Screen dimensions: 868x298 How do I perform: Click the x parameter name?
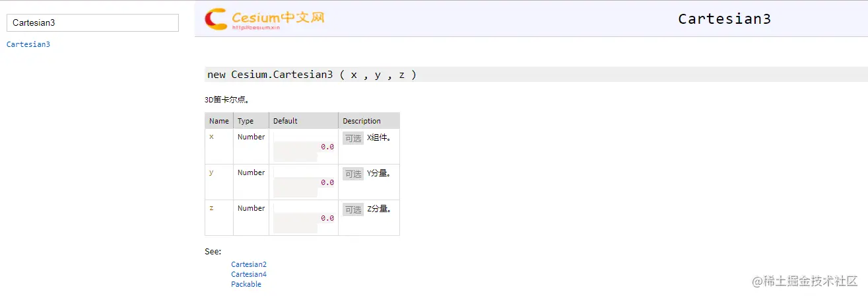tap(211, 137)
